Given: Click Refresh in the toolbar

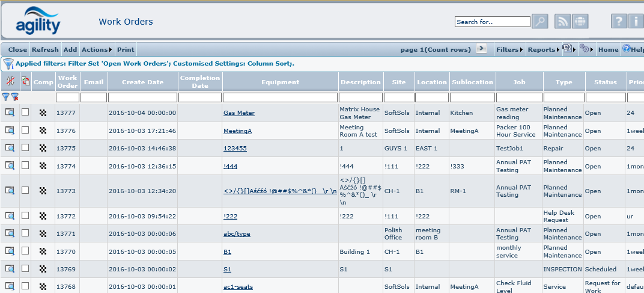Looking at the screenshot, I should [x=45, y=49].
